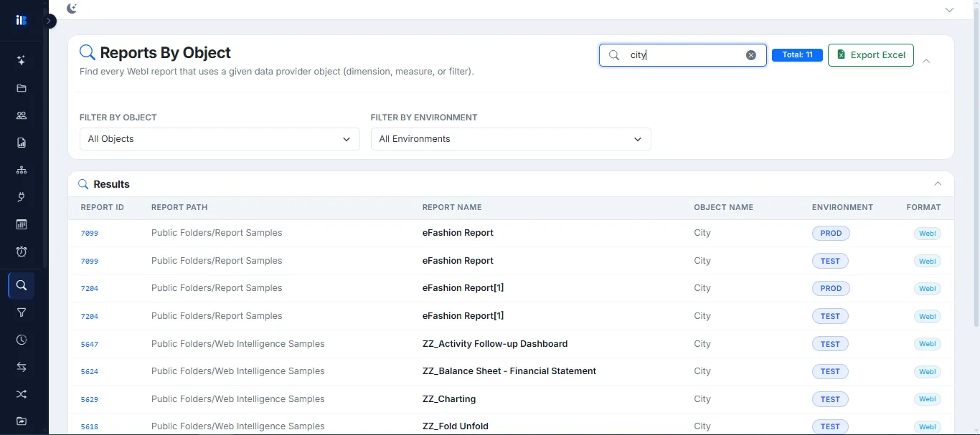
Task: Sort by the ENVIRONMENT column header
Action: [842, 207]
